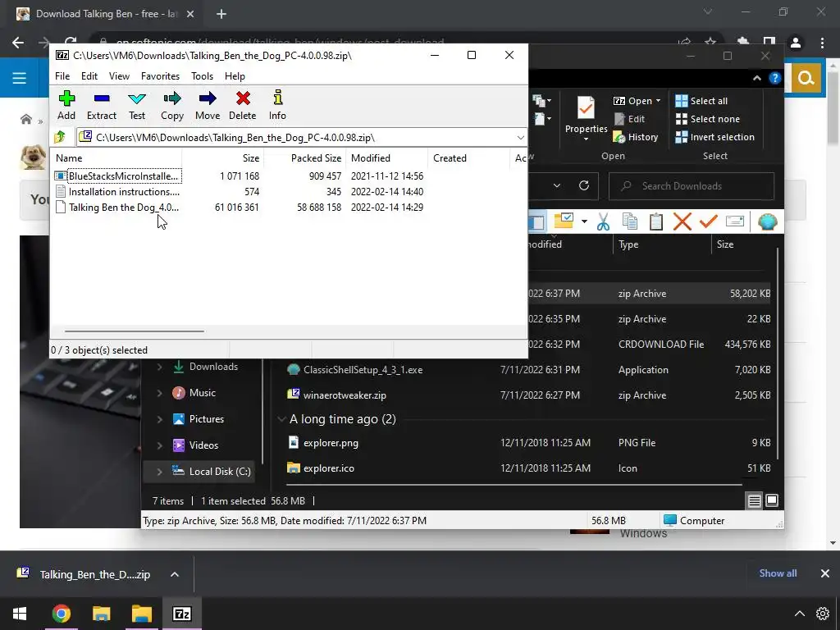Collapse the File Explorer ribbon with the chevron
This screenshot has height=630, width=840.
[x=756, y=78]
